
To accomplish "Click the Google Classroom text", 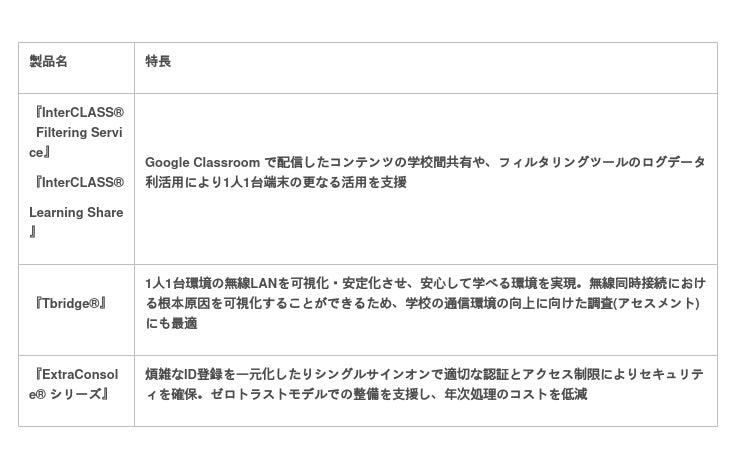I will click(x=202, y=162).
